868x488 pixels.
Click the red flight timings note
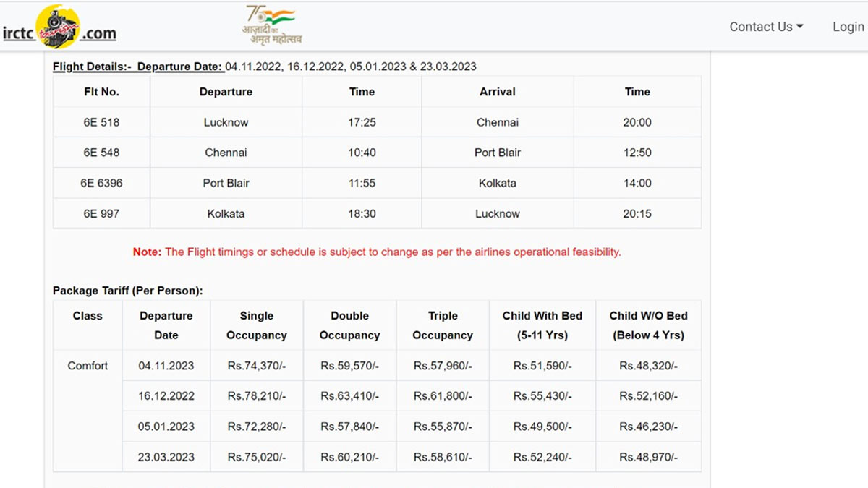[x=377, y=252]
